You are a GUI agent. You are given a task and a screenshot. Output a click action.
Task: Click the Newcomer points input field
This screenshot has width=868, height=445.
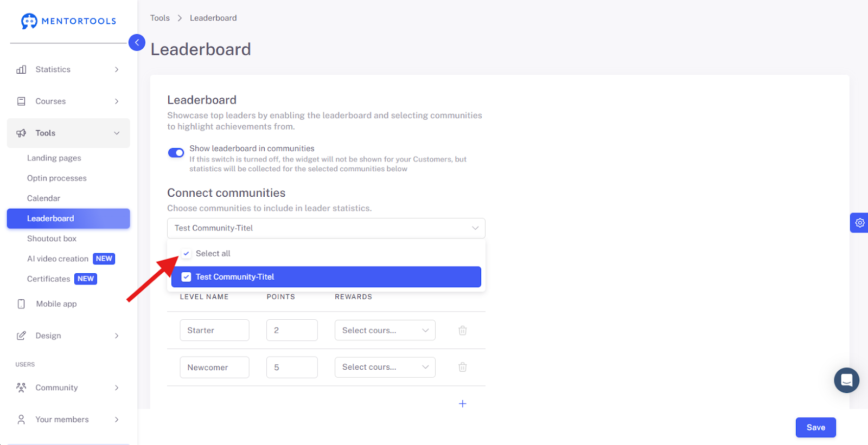292,367
